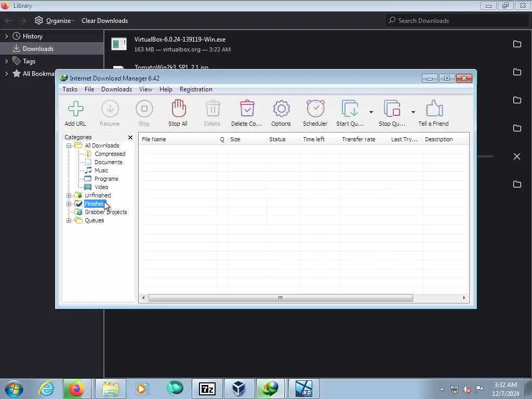This screenshot has height=399, width=532.
Task: Open Start Queue dropdown arrow
Action: pos(371,112)
